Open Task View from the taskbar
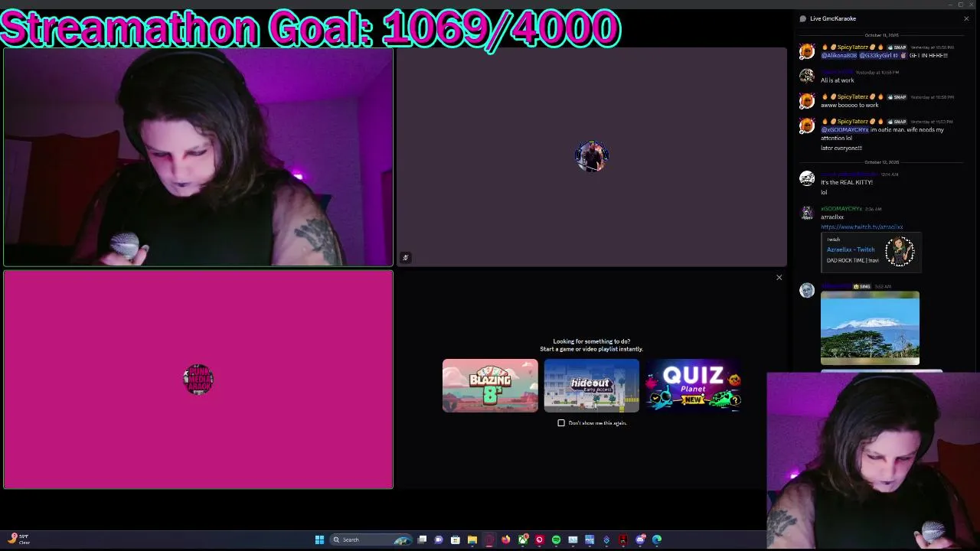Image resolution: width=980 pixels, height=551 pixels. 422,540
